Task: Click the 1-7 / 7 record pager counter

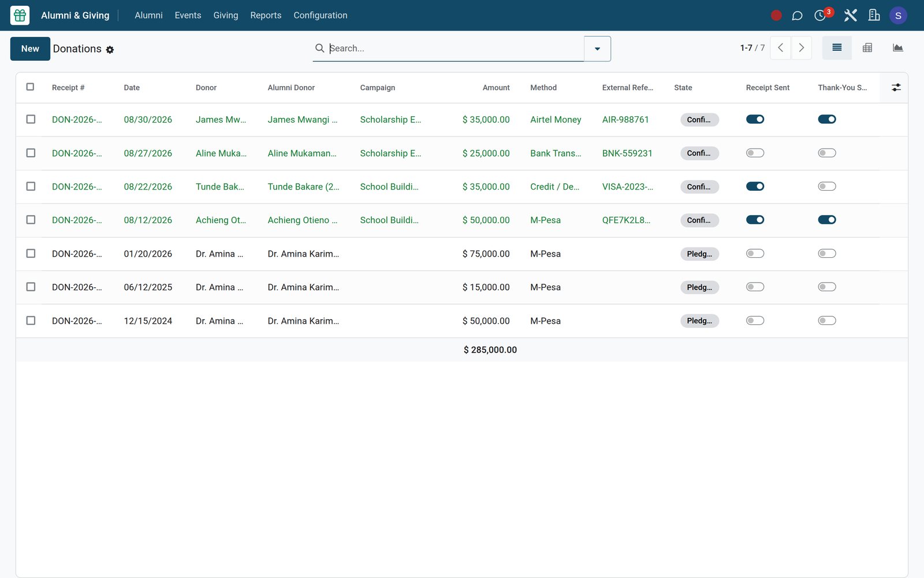Action: [x=752, y=48]
